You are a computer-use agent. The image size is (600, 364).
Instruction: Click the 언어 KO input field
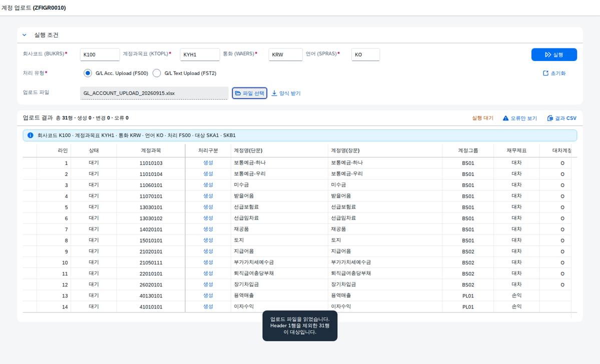[x=365, y=54]
